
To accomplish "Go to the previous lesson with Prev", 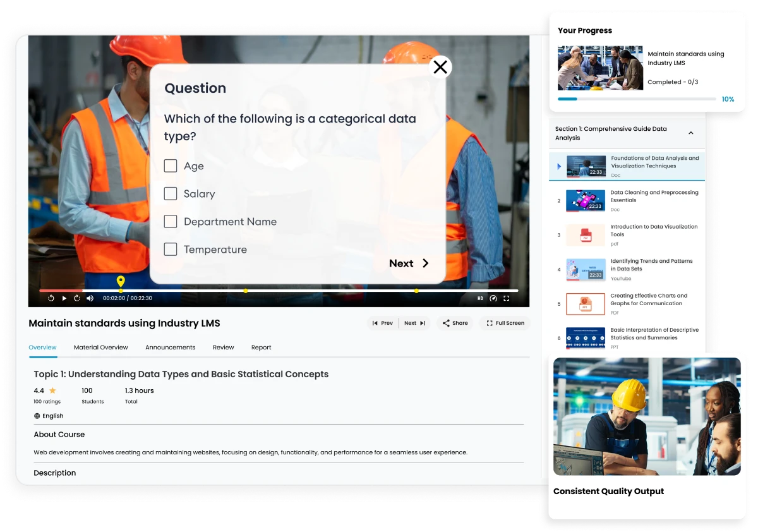I will [383, 323].
